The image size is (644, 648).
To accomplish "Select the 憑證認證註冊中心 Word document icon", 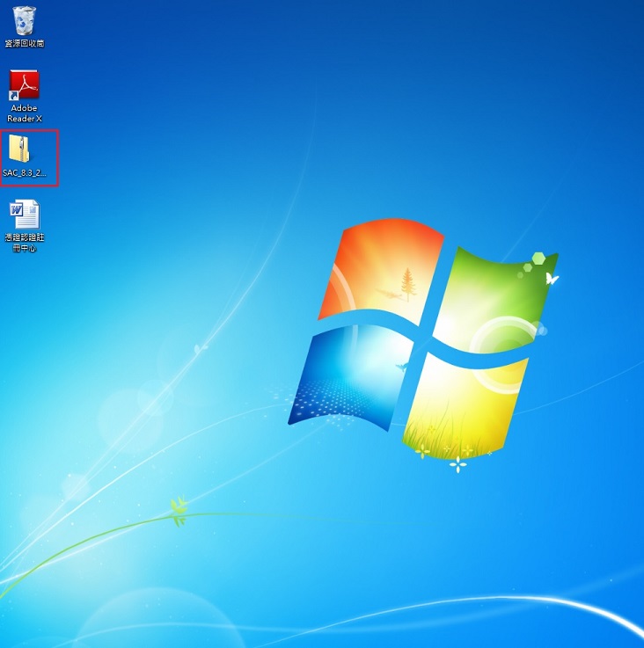I will pos(25,214).
